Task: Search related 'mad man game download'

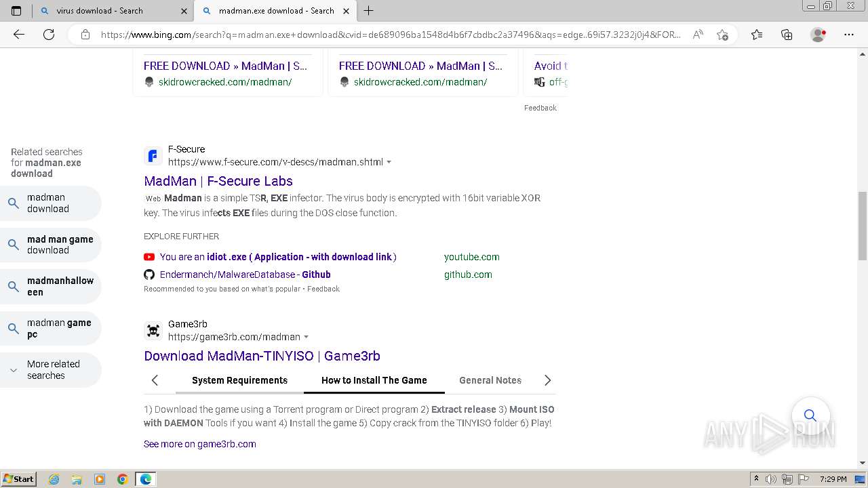Action: [51, 245]
